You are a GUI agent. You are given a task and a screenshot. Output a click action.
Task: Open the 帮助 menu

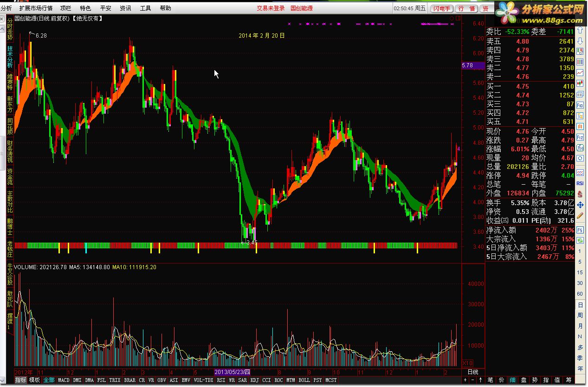[x=165, y=8]
